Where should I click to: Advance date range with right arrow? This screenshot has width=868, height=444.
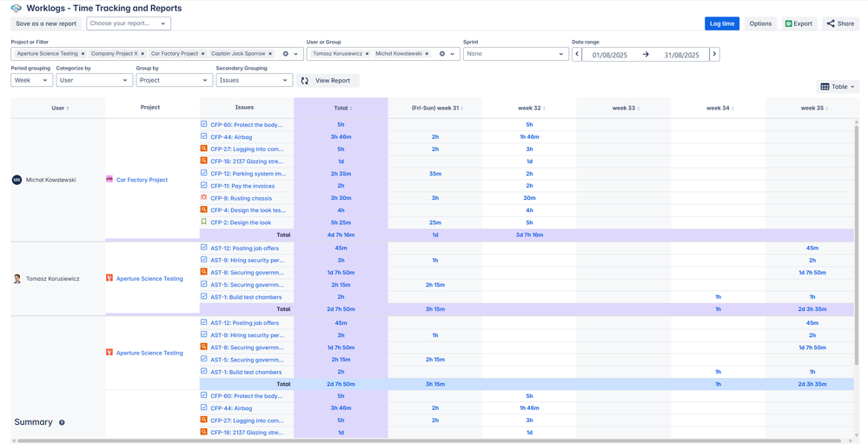714,54
